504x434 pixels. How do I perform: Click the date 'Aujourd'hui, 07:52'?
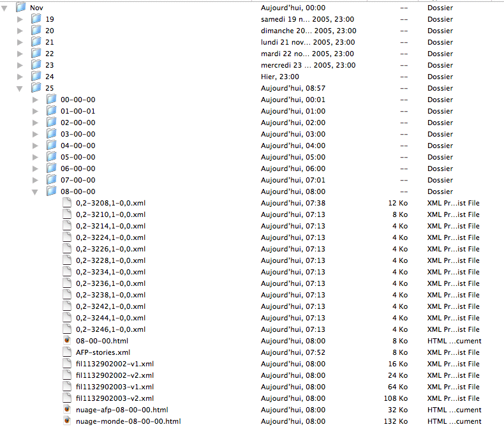pos(293,353)
